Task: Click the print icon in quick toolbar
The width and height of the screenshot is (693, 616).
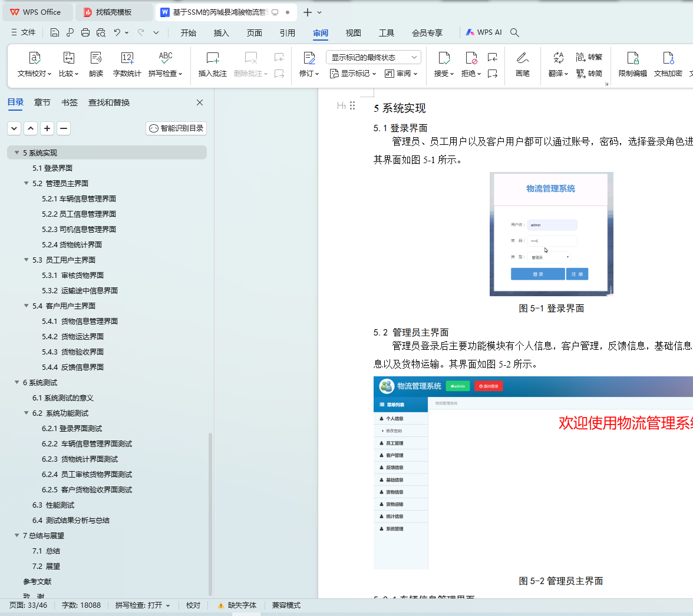Action: click(x=85, y=32)
